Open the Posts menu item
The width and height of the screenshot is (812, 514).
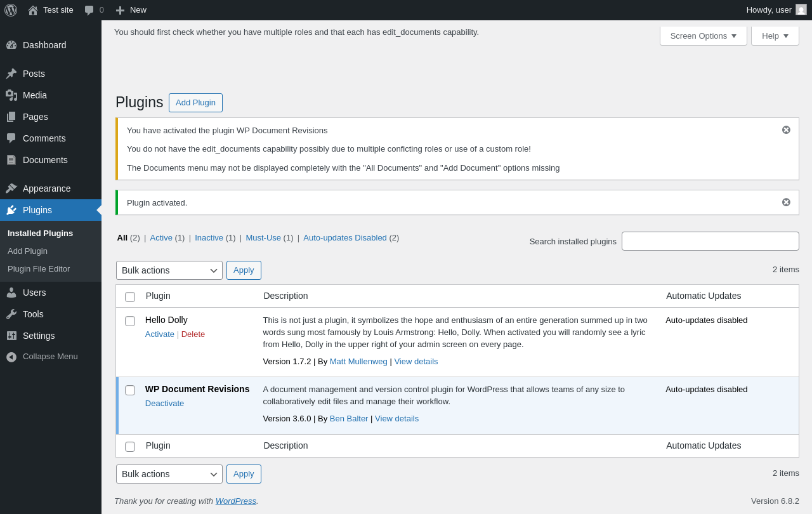(51, 74)
